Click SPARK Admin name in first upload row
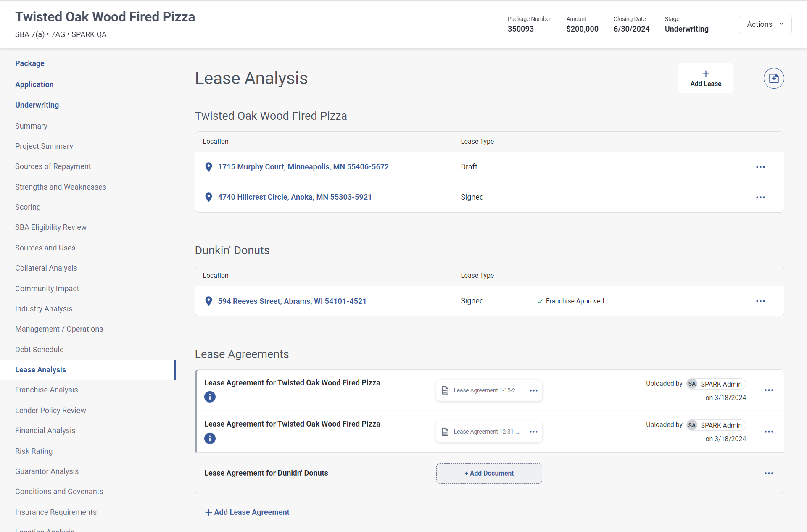 [x=721, y=384]
